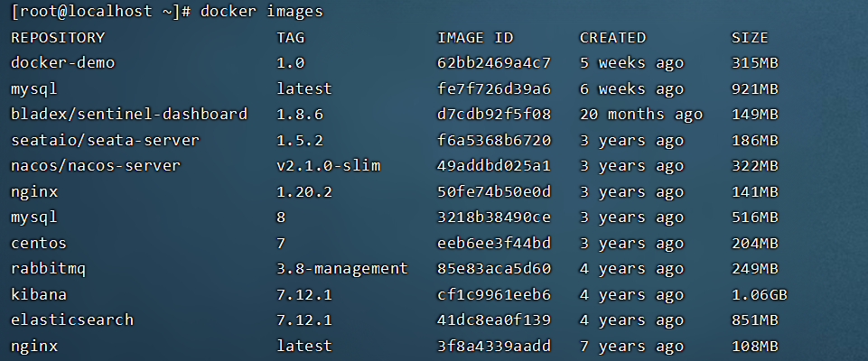Click the 141MB size value
The width and height of the screenshot is (868, 361).
click(755, 192)
